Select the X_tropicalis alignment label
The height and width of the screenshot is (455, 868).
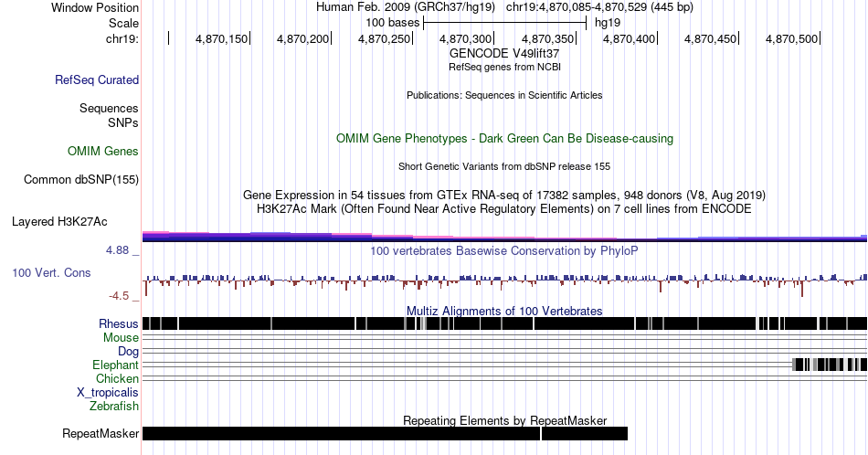point(108,393)
